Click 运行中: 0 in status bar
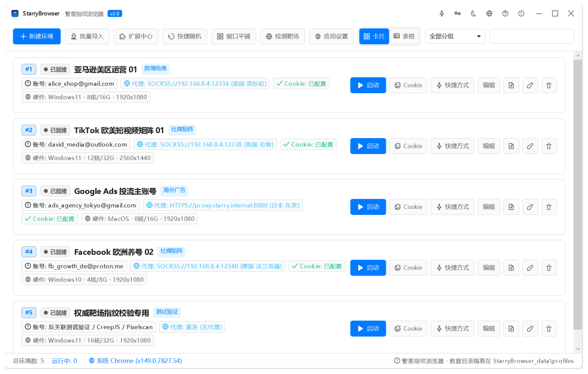Screen dimensions: 588x374 pos(64,361)
